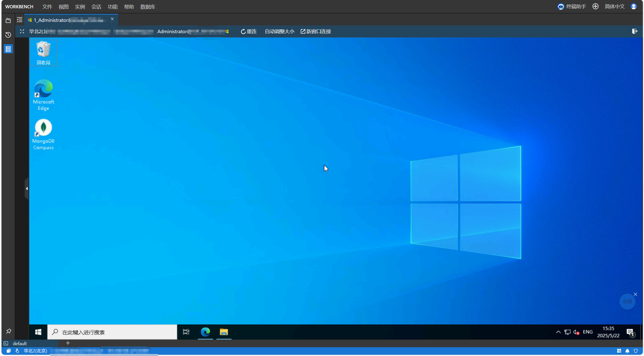The image size is (644, 356).
Task: Open the 数据库 menu
Action: point(148,7)
